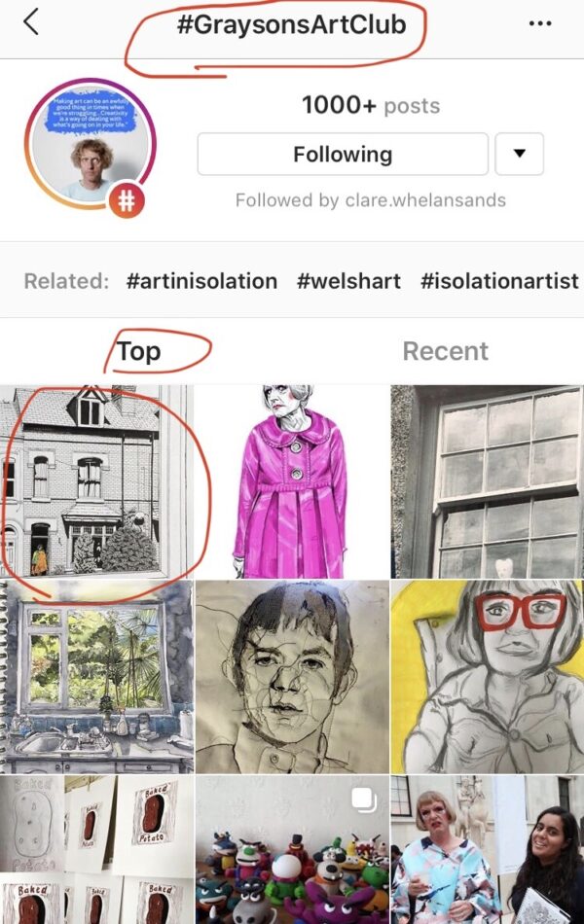584x924 pixels.
Task: Open the Baked Potato prints post
Action: [x=96, y=849]
